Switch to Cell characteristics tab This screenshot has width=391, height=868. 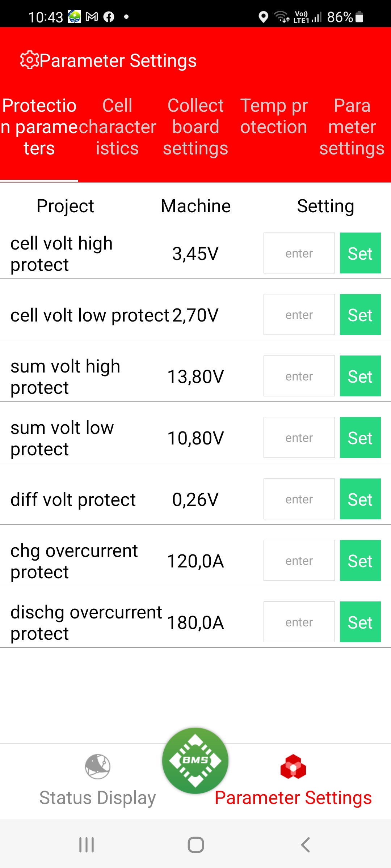click(117, 127)
